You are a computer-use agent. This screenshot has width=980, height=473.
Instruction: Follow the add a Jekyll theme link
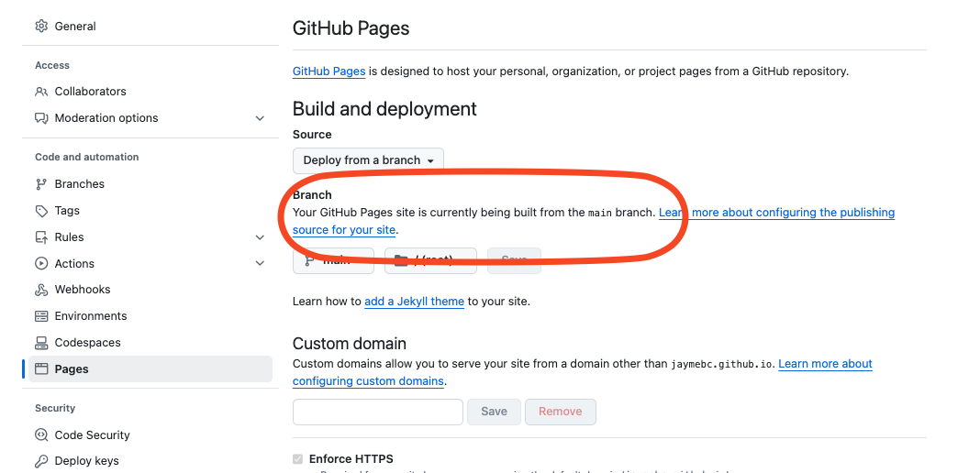(414, 302)
